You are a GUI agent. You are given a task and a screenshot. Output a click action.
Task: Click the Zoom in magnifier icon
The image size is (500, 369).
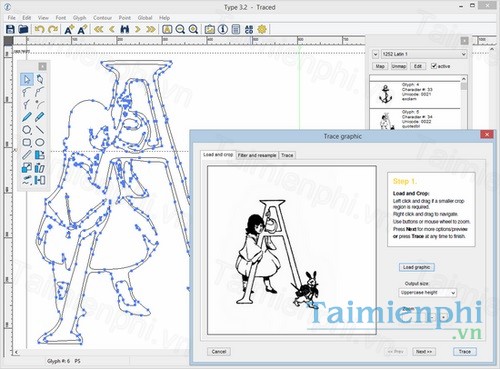[x=194, y=29]
